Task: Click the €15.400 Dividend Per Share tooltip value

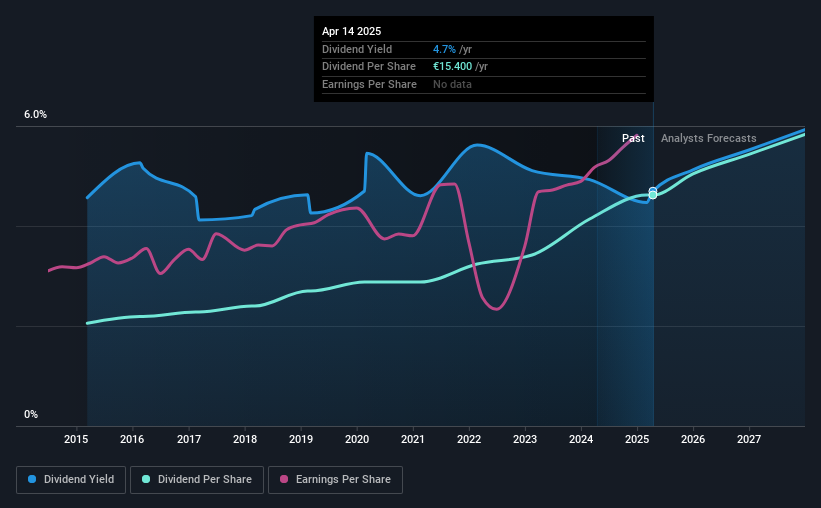Action: 452,67
